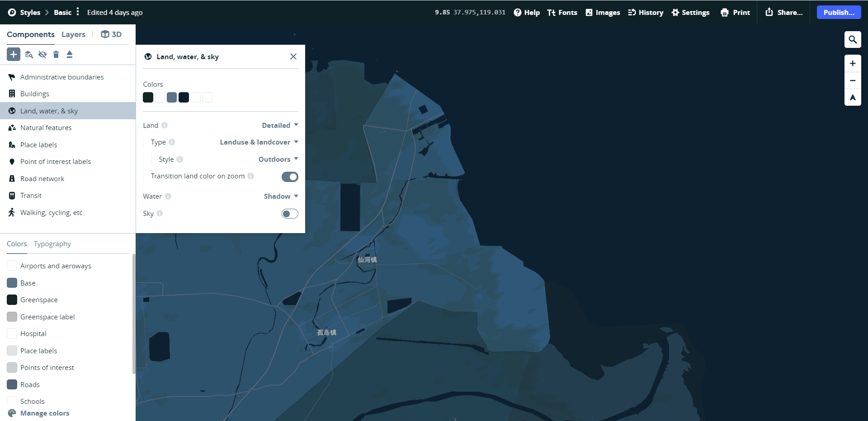Click the info icon beside Water

[x=168, y=196]
